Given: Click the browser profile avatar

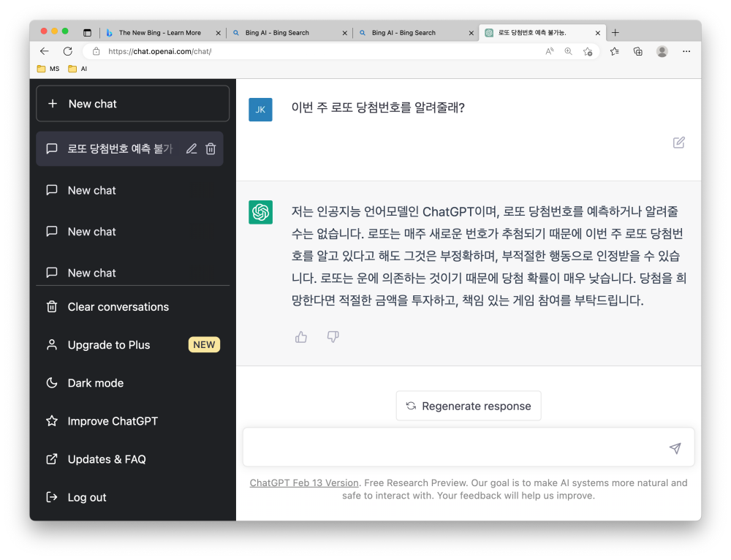Looking at the screenshot, I should [662, 51].
